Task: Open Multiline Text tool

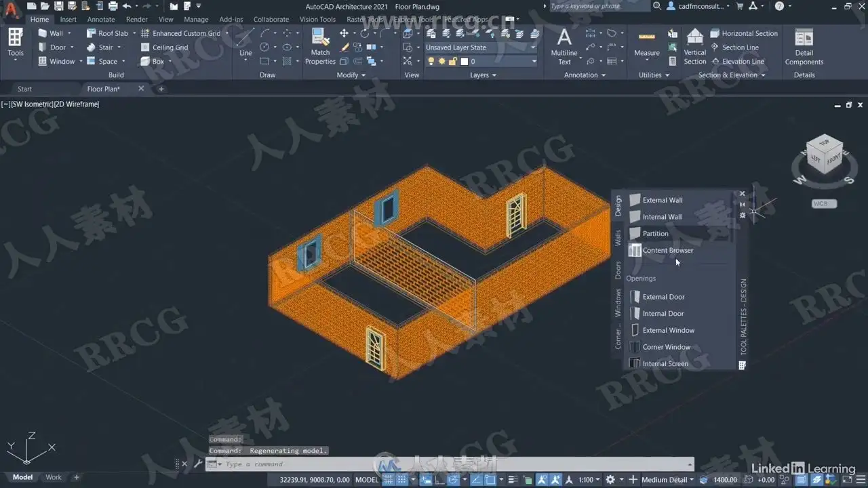Action: [x=564, y=46]
